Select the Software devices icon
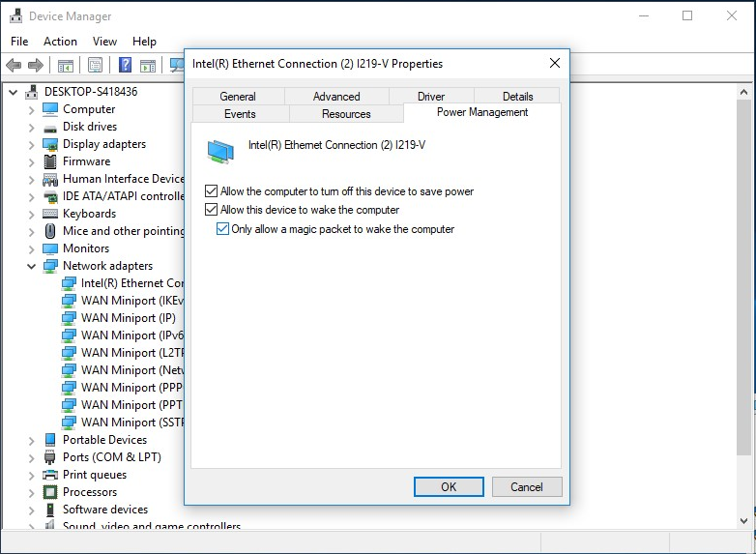This screenshot has width=756, height=554. coord(50,510)
